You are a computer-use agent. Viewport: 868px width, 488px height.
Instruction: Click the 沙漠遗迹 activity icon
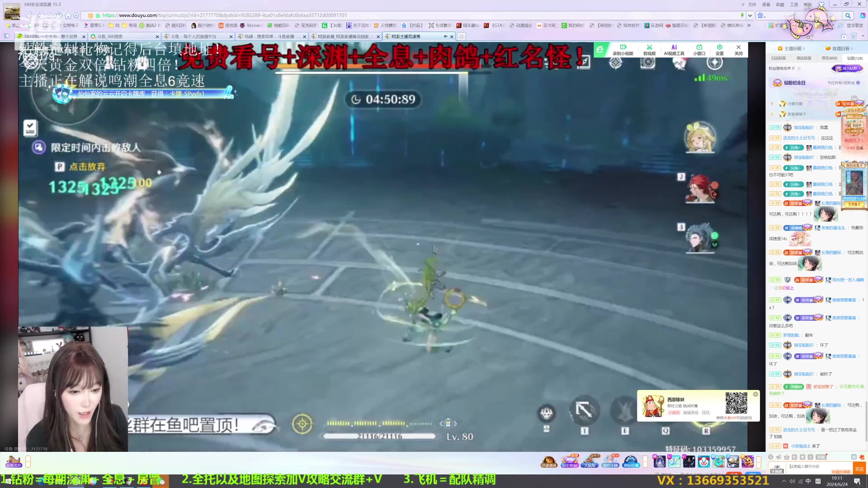549,462
